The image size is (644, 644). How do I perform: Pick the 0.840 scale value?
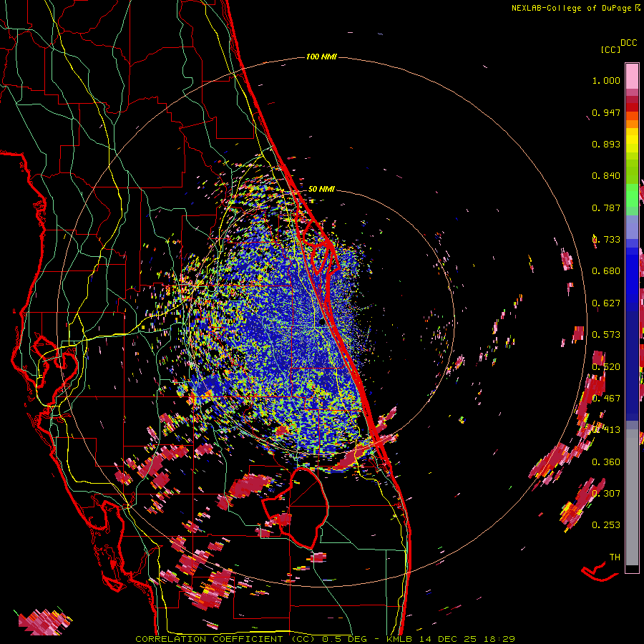pos(606,176)
